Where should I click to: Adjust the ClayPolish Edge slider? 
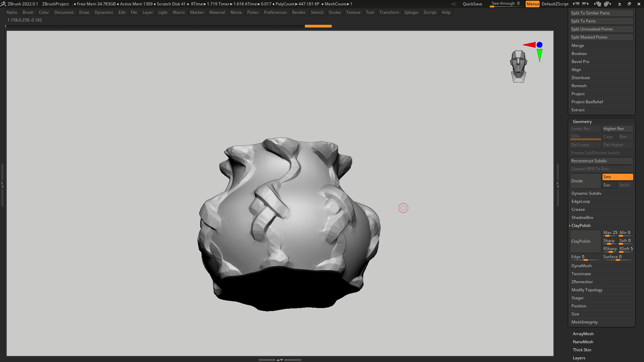coord(585,257)
